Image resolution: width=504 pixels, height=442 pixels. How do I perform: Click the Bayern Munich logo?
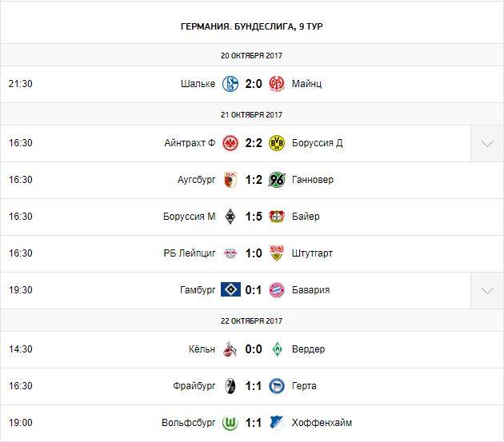(x=277, y=290)
